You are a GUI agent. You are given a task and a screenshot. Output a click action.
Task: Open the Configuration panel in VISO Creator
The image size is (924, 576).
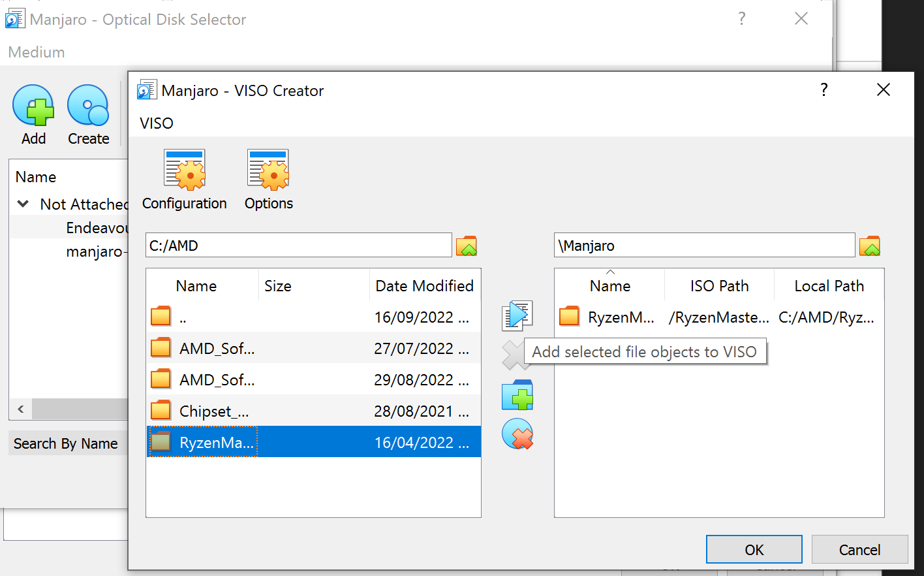click(x=185, y=180)
